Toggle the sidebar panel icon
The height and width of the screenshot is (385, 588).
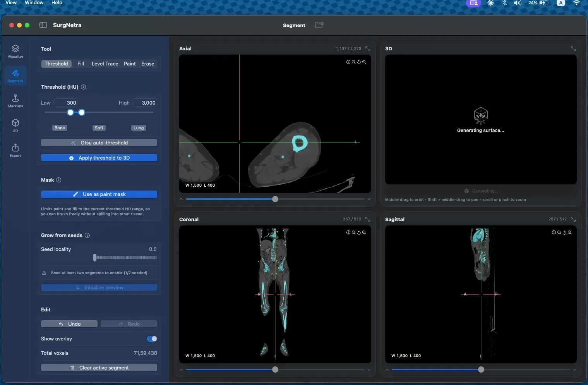pyautogui.click(x=43, y=25)
